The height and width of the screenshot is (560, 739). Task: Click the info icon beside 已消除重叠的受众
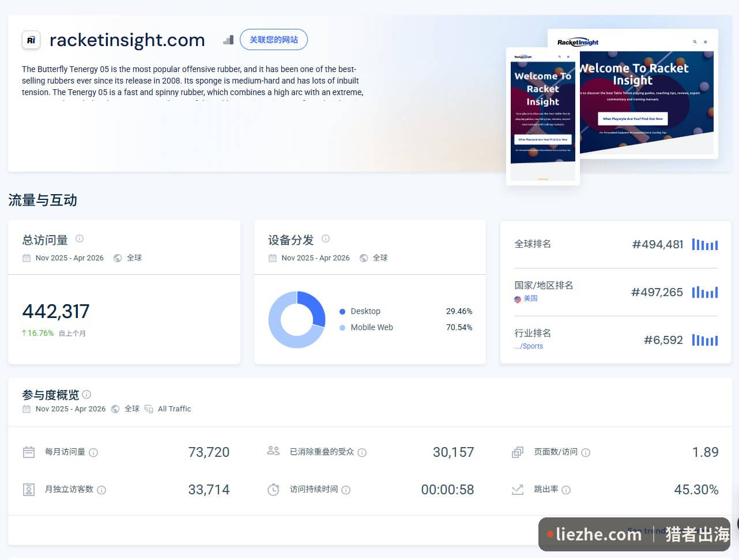(x=362, y=453)
